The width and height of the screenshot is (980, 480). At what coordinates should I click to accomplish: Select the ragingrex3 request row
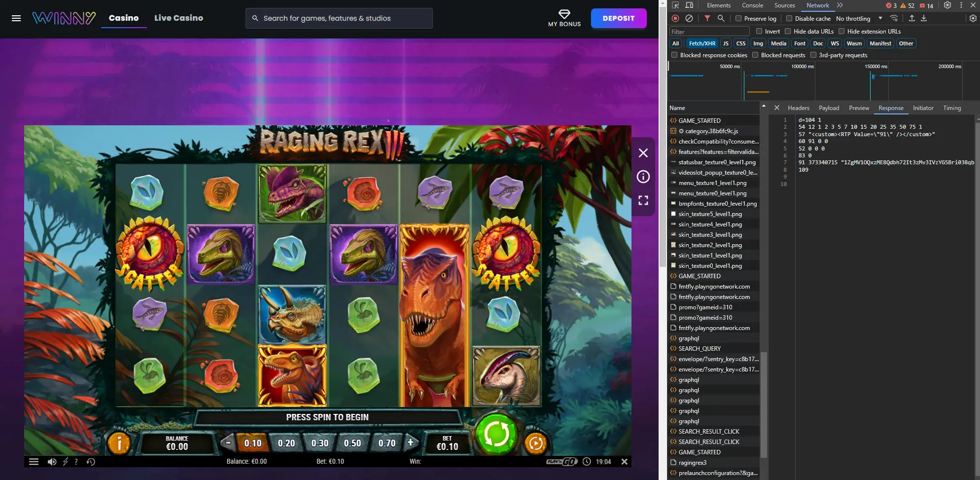pyautogui.click(x=714, y=463)
